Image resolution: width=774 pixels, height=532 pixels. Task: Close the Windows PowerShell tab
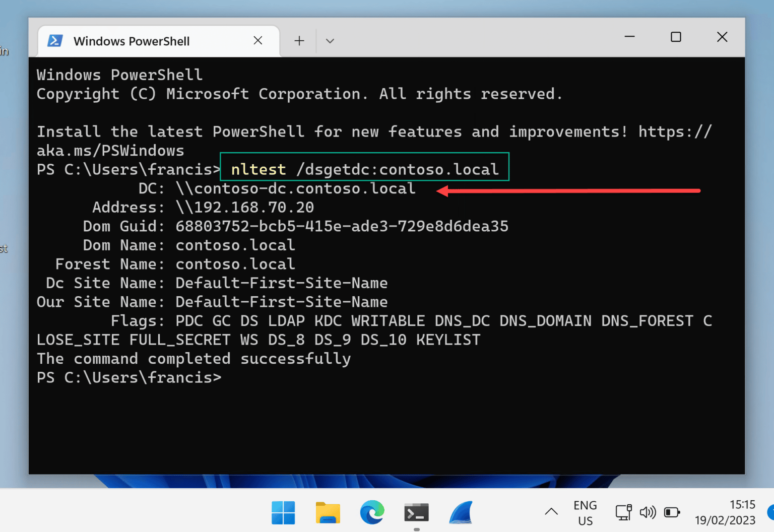[x=258, y=40]
